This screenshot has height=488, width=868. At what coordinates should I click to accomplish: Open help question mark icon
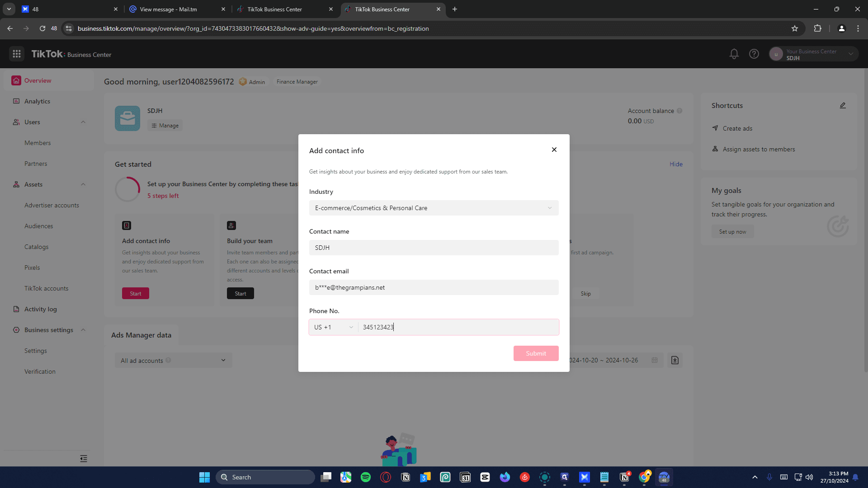754,54
